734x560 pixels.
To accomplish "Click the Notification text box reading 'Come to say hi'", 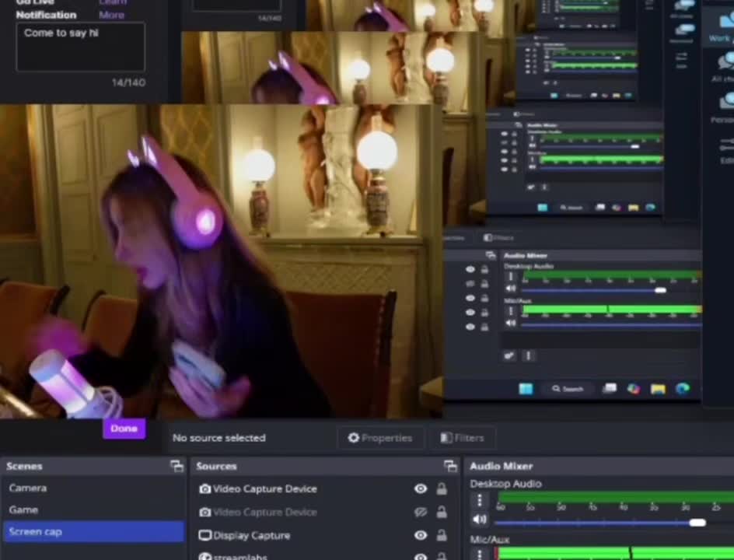I will click(x=81, y=47).
